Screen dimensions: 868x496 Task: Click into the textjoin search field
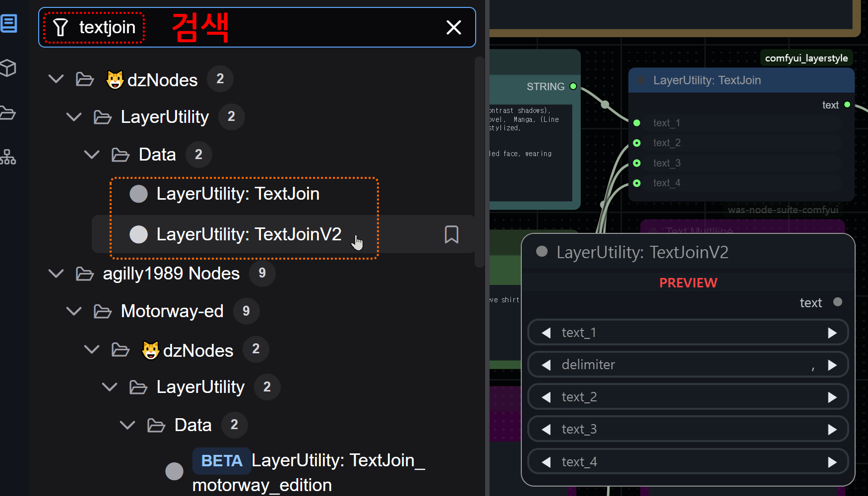tap(257, 27)
